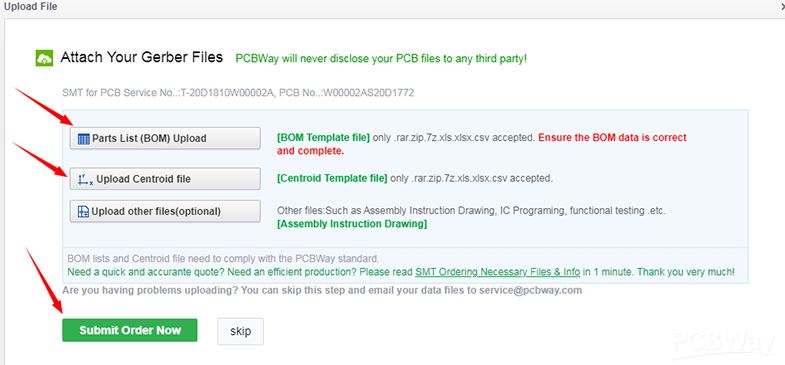Click the PCBWay watermark logo
The width and height of the screenshot is (785, 365).
[x=724, y=342]
